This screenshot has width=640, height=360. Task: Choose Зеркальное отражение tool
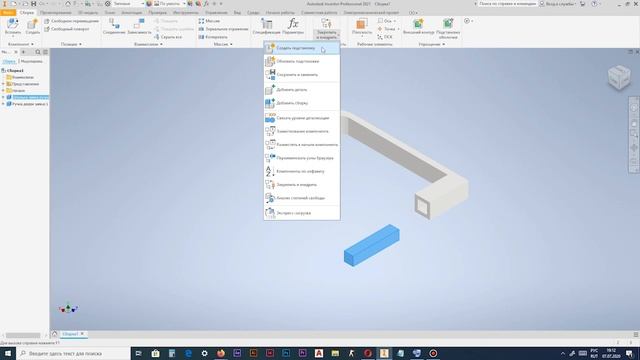click(x=223, y=29)
